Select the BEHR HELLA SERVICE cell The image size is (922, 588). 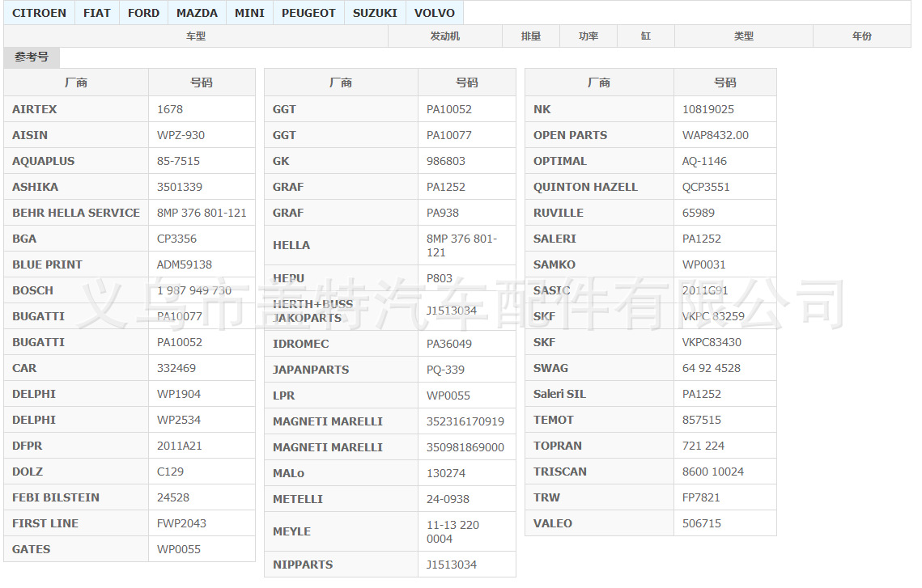[x=76, y=213]
